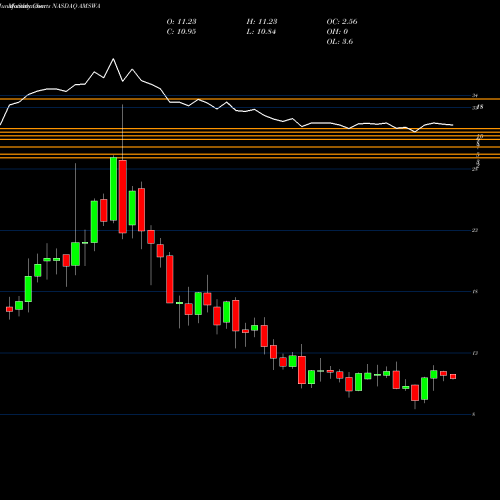Select the low value 'L: 10.84'

coord(261,32)
